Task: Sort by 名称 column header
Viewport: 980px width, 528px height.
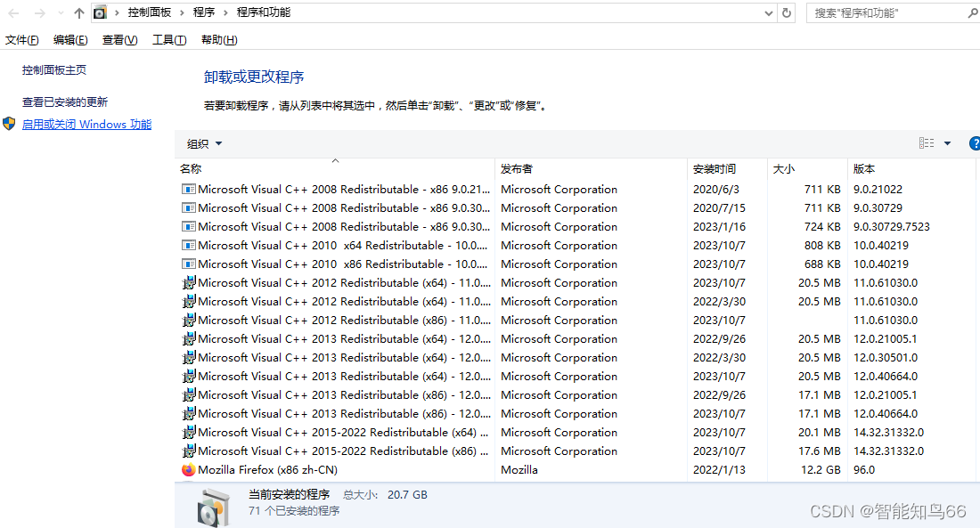Action: click(x=334, y=168)
